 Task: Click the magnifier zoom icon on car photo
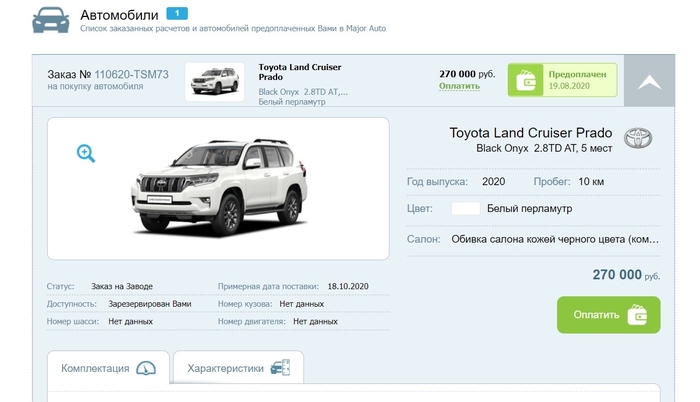[86, 153]
